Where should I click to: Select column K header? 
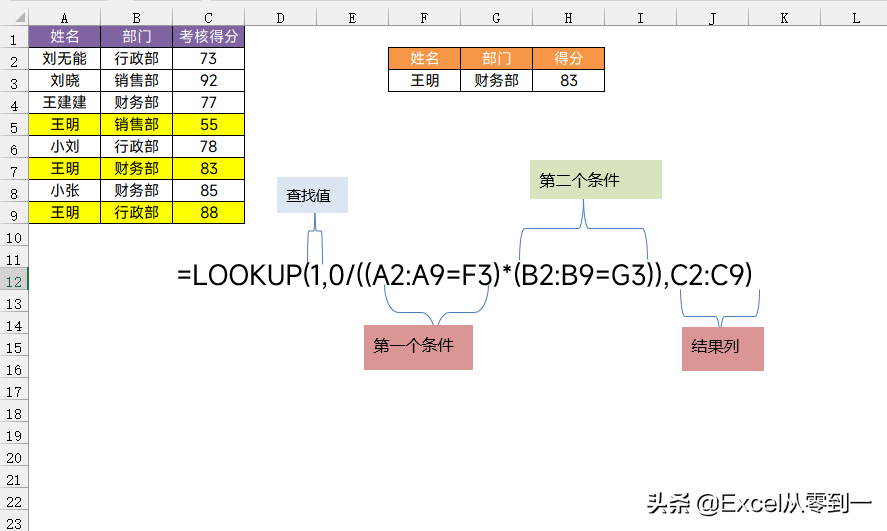[784, 18]
